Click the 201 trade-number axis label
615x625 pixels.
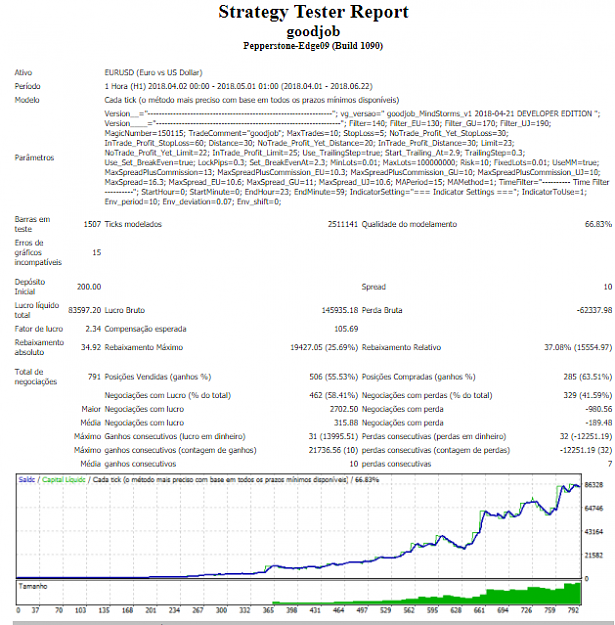pos(151,610)
